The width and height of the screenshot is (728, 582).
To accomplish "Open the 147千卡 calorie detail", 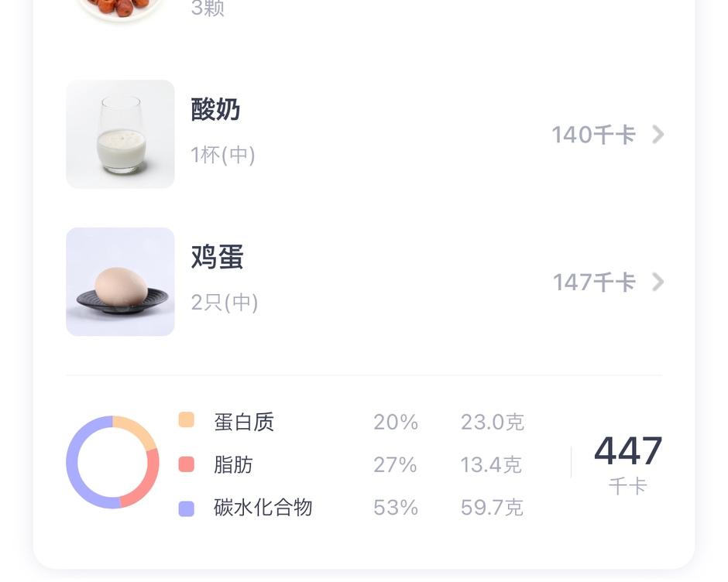I will [x=593, y=282].
